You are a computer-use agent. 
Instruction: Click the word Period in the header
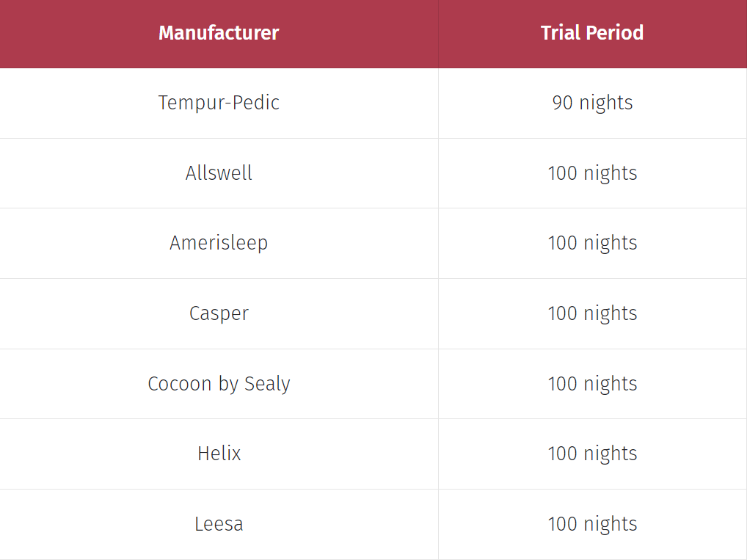pos(615,33)
